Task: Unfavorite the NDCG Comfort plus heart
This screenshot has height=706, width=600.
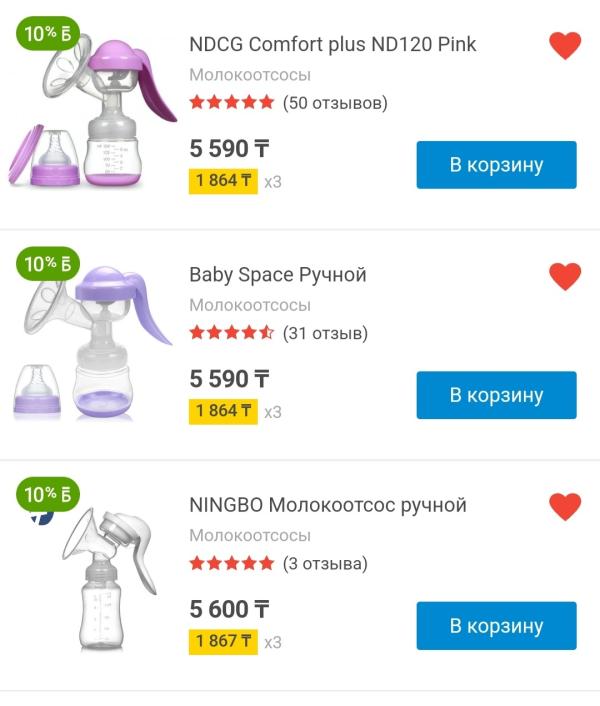Action: point(565,46)
